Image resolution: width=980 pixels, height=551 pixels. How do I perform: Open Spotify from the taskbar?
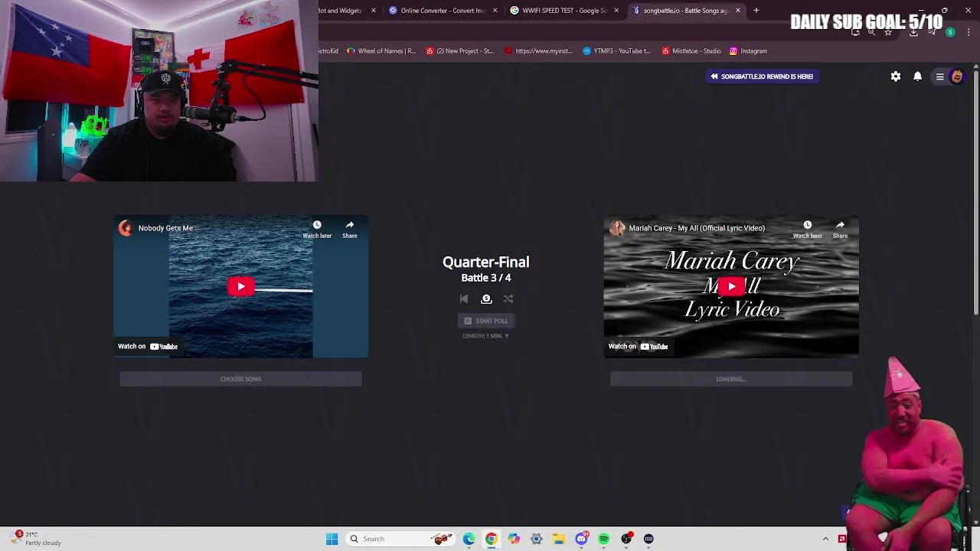tap(604, 539)
